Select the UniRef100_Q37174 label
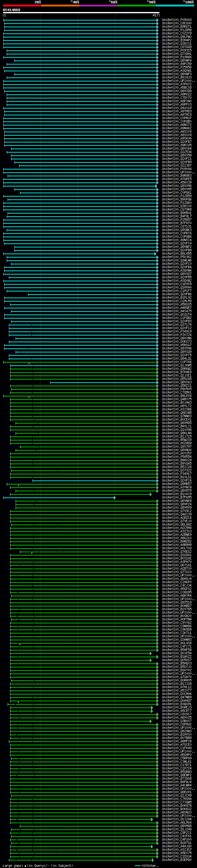 (x=177, y=325)
